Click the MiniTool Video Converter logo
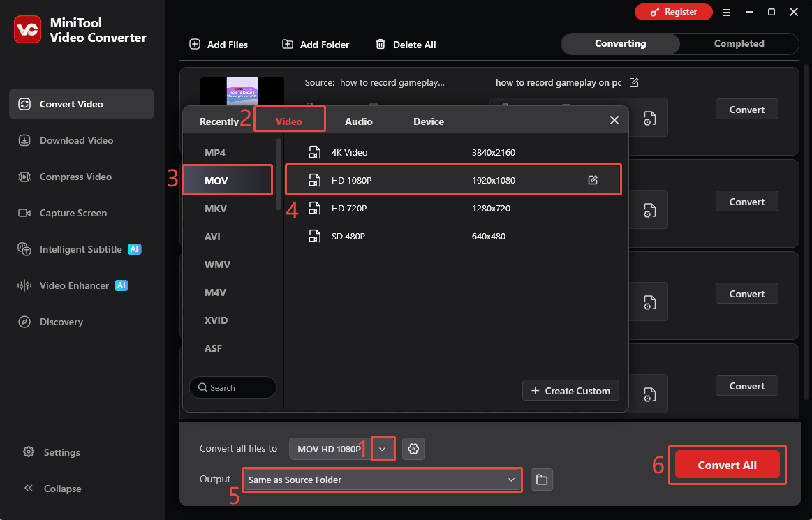The image size is (812, 520). [27, 29]
